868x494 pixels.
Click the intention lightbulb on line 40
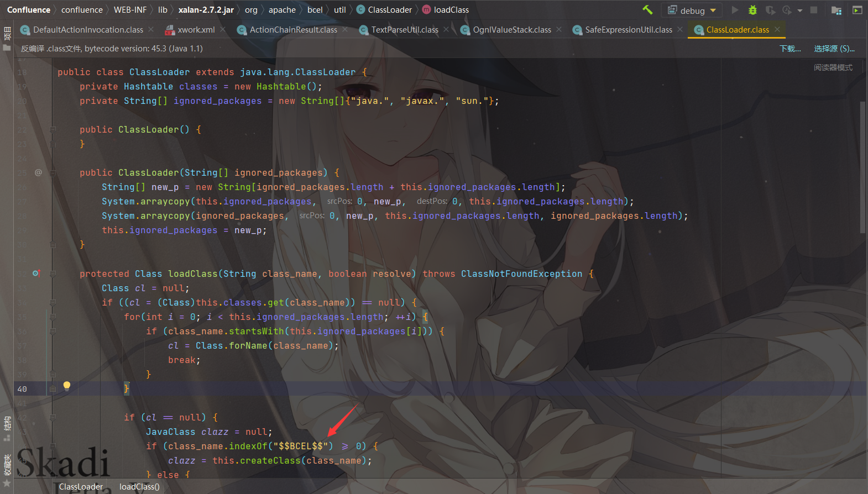[x=67, y=386]
